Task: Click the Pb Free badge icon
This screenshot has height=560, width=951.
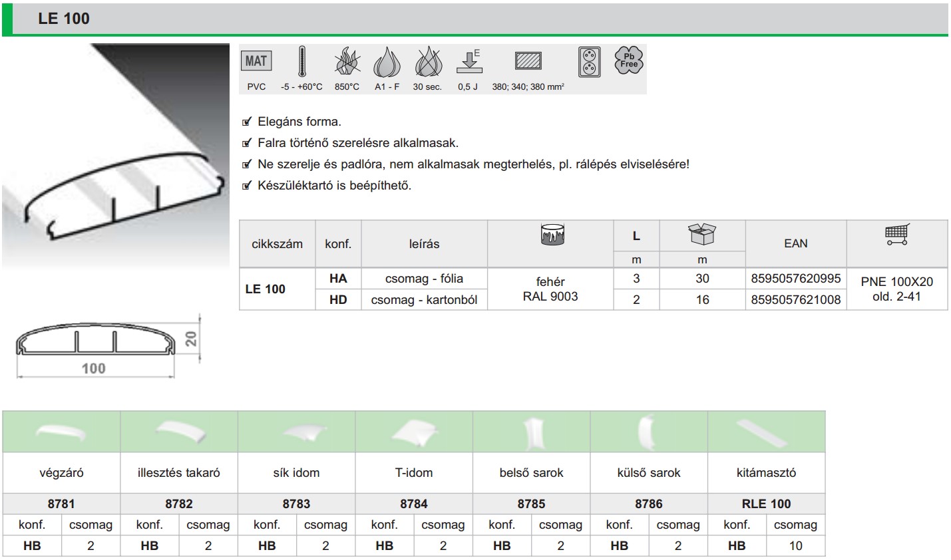Action: [x=629, y=61]
